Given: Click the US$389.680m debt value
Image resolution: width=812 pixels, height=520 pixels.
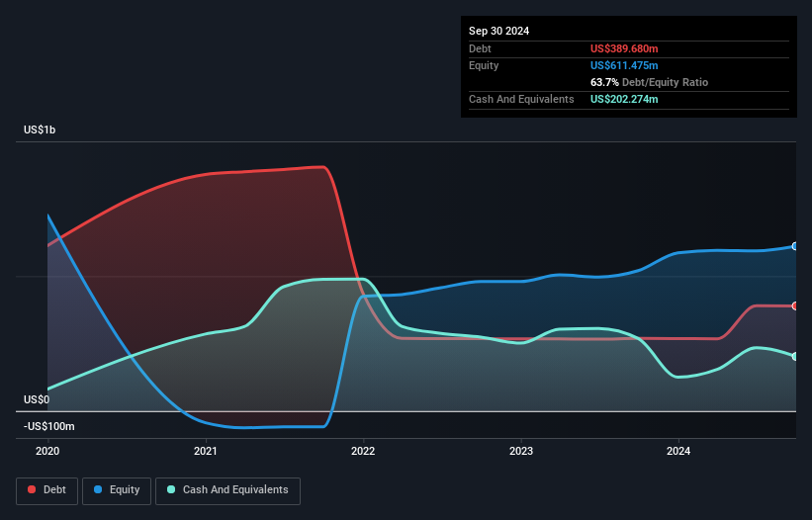Looking at the screenshot, I should pyautogui.click(x=624, y=48).
